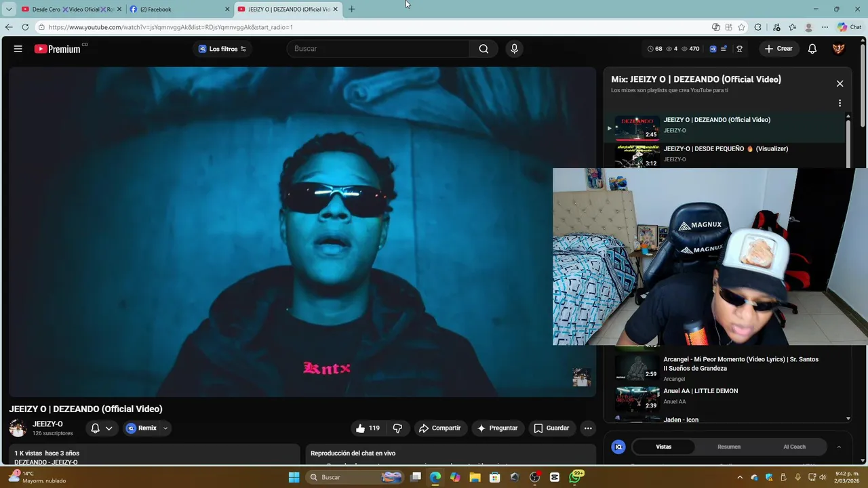This screenshot has height=488, width=868.
Task: Open CapCut from the taskbar
Action: [555, 477]
